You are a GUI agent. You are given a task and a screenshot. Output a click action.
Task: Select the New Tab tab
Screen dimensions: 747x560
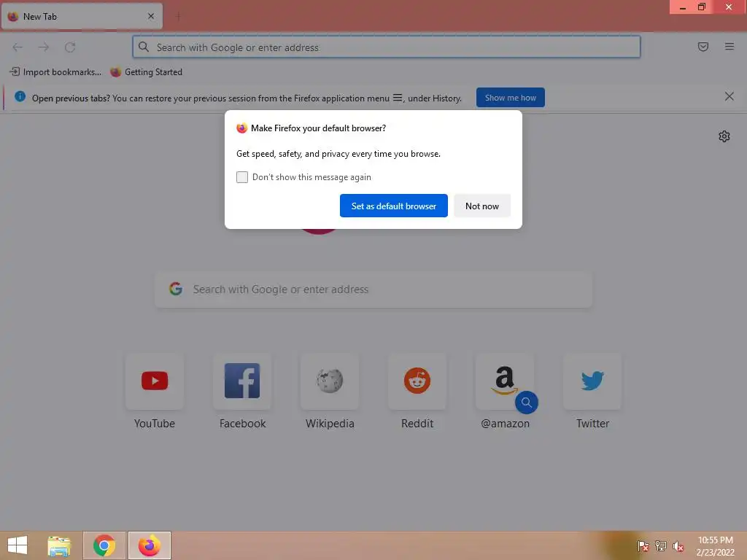82,17
